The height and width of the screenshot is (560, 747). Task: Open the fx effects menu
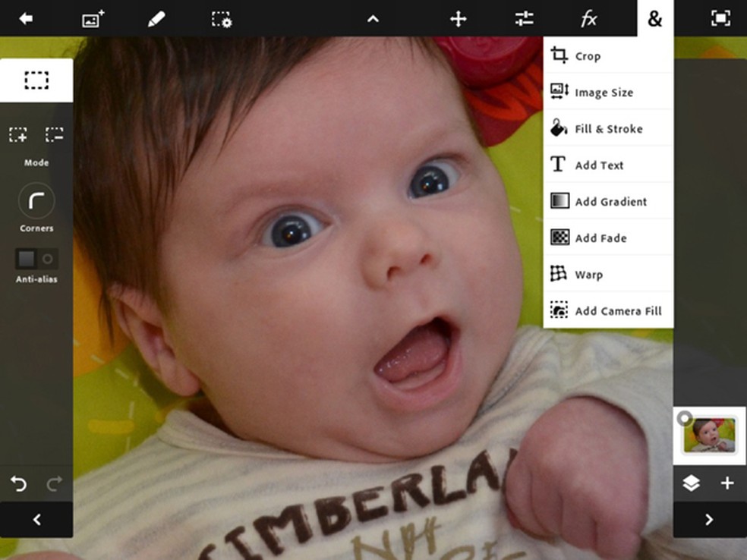tap(589, 19)
